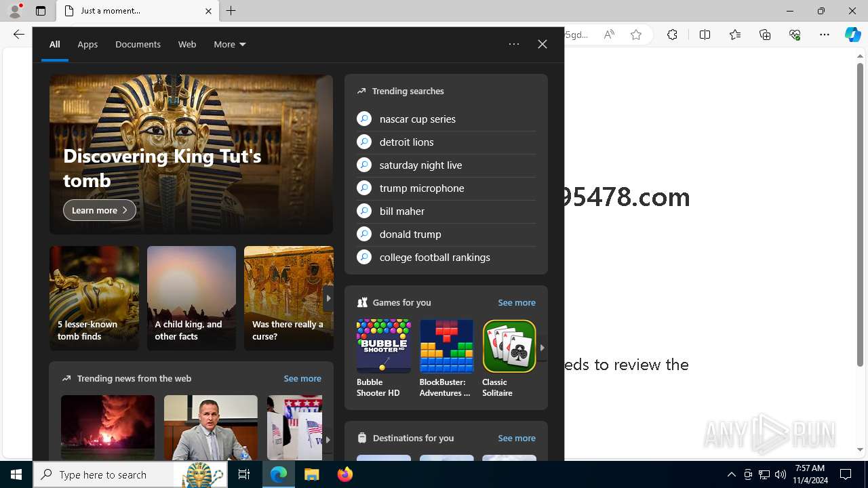The height and width of the screenshot is (488, 868).
Task: Open Edge profile icon
Action: 15,11
